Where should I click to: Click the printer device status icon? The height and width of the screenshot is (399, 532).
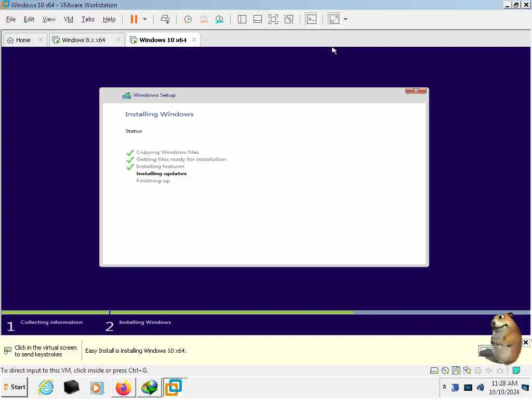point(478,370)
